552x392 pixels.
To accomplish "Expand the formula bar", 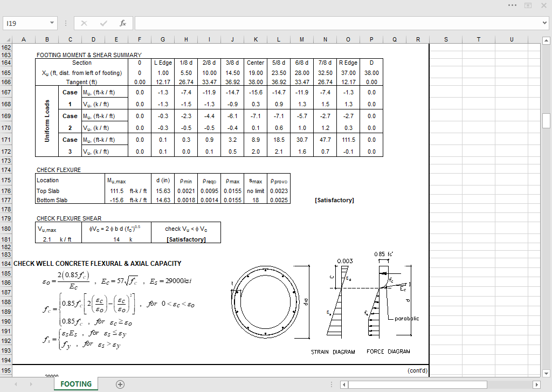I will [x=544, y=23].
